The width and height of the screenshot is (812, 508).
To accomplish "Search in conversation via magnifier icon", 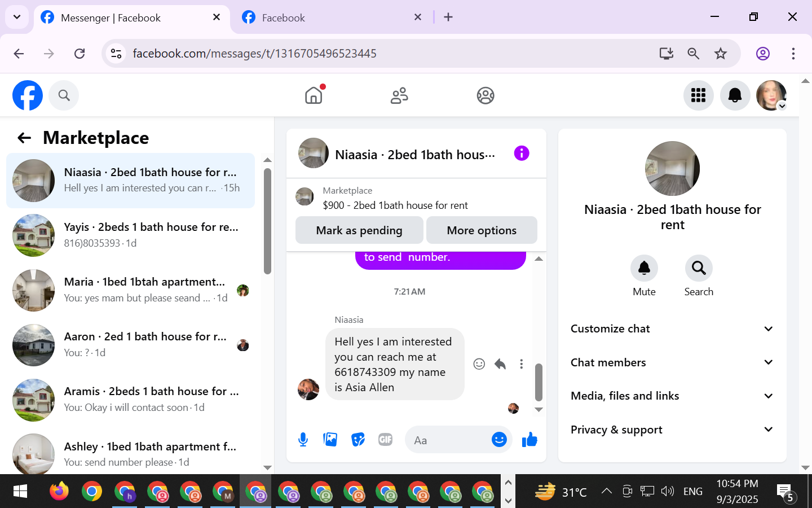I will 699,269.
